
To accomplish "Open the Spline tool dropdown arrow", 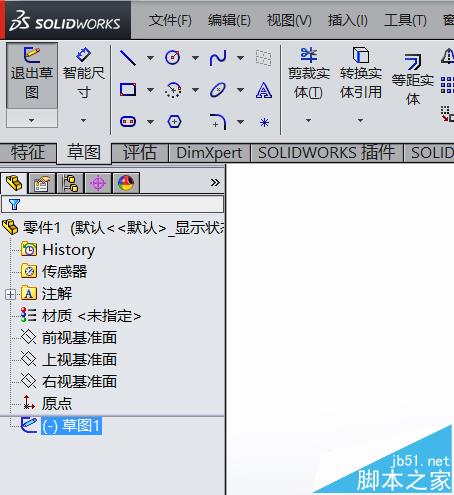I will point(240,58).
